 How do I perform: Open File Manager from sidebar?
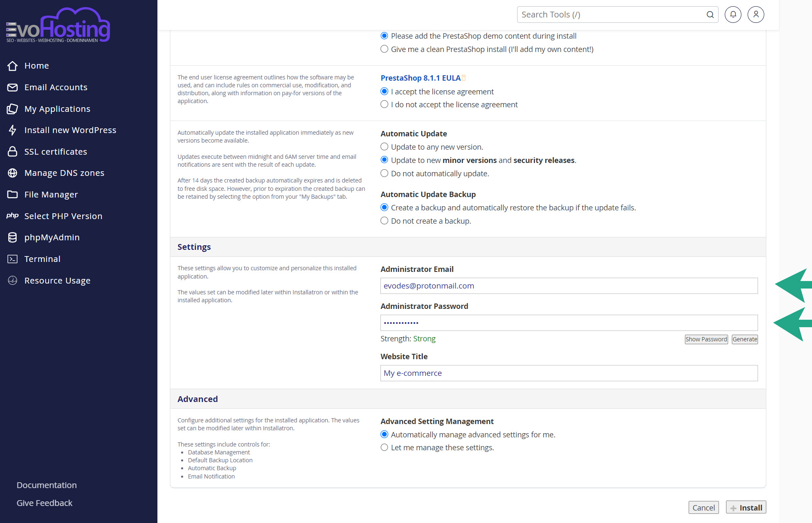coord(51,195)
